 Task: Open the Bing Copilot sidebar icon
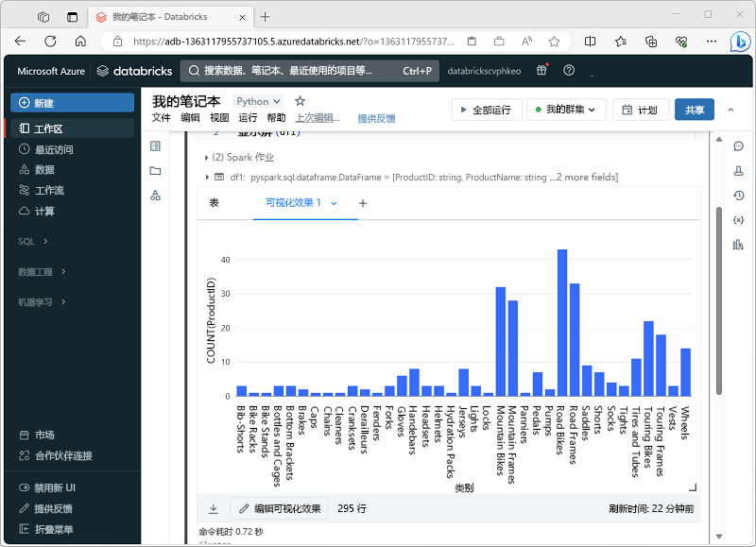(740, 42)
